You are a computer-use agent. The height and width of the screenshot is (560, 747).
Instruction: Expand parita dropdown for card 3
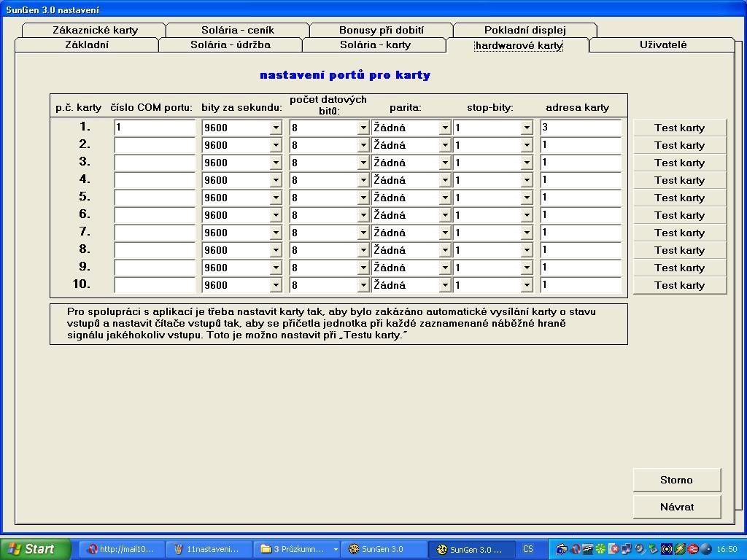pos(445,163)
